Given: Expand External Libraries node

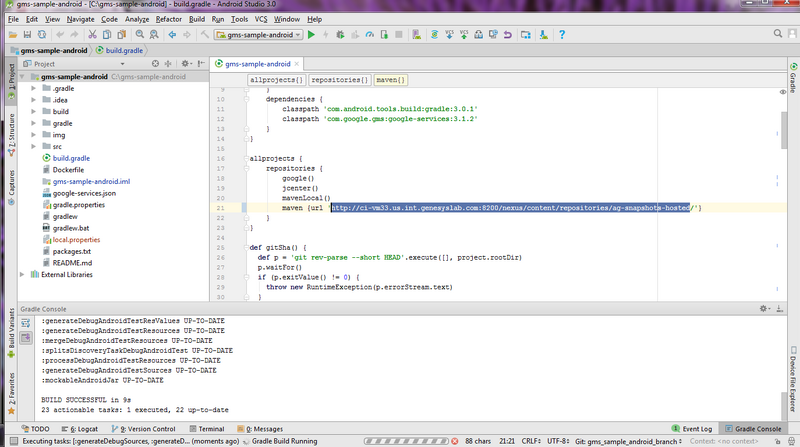Looking at the screenshot, I should click(x=22, y=275).
